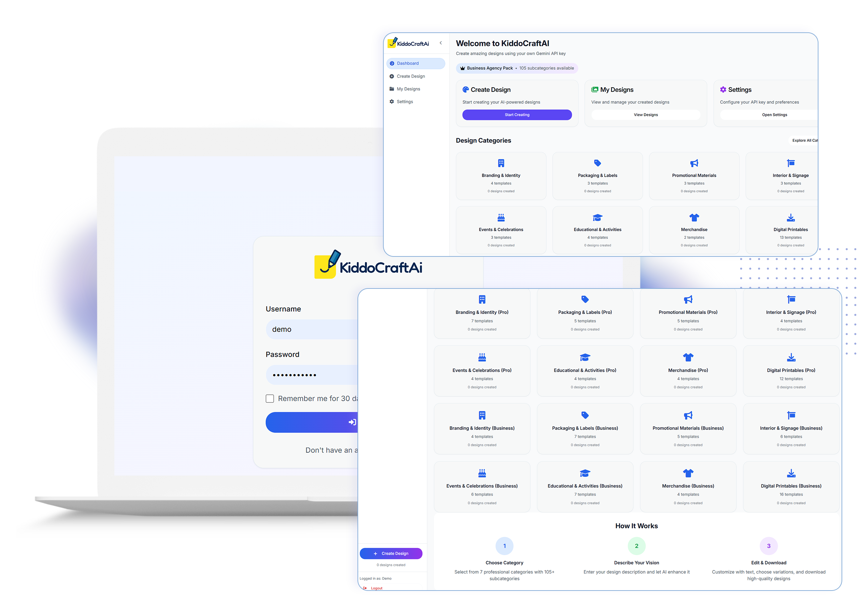
Task: Open the Events & Celebrations (Pro) card
Action: pyautogui.click(x=482, y=371)
